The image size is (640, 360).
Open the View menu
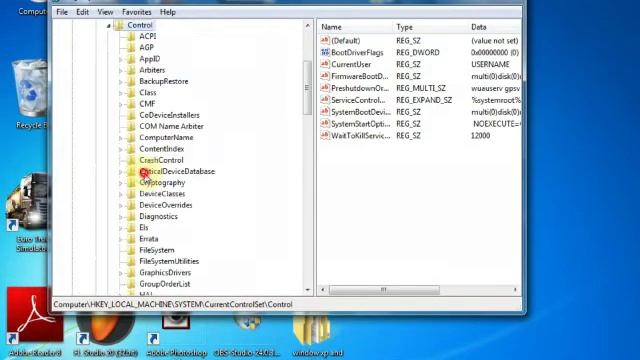coord(105,12)
